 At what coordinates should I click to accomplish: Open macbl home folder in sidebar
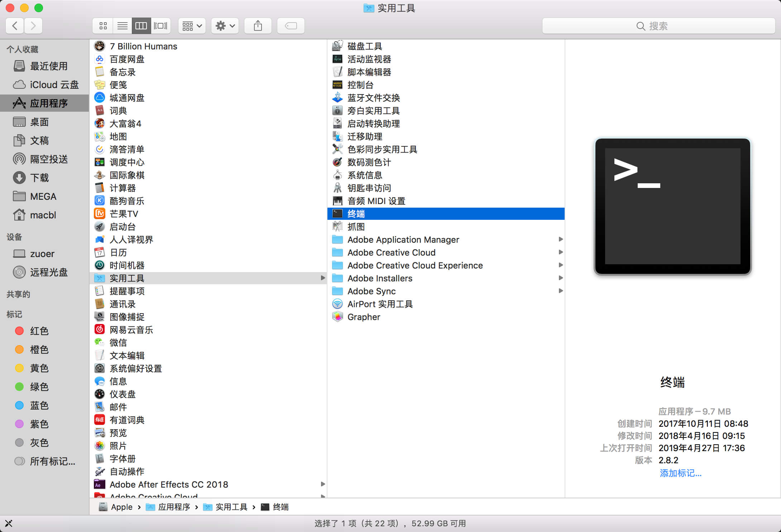[x=44, y=215]
